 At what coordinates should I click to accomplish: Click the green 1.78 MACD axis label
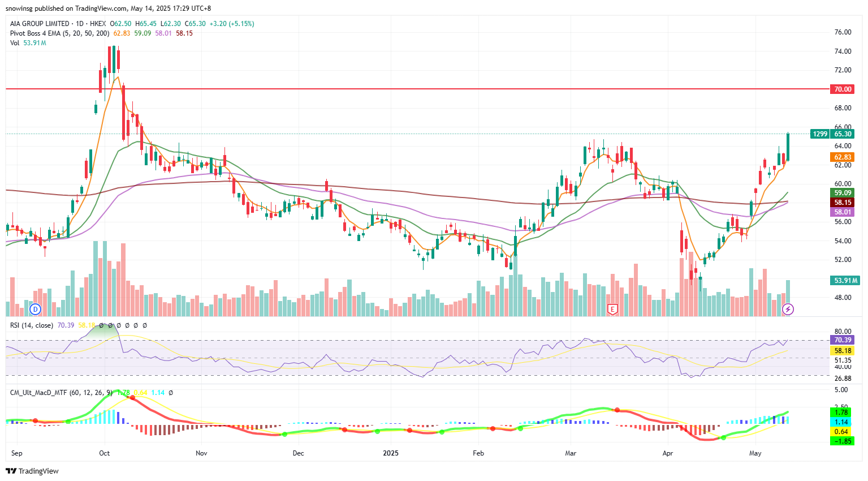tap(841, 413)
